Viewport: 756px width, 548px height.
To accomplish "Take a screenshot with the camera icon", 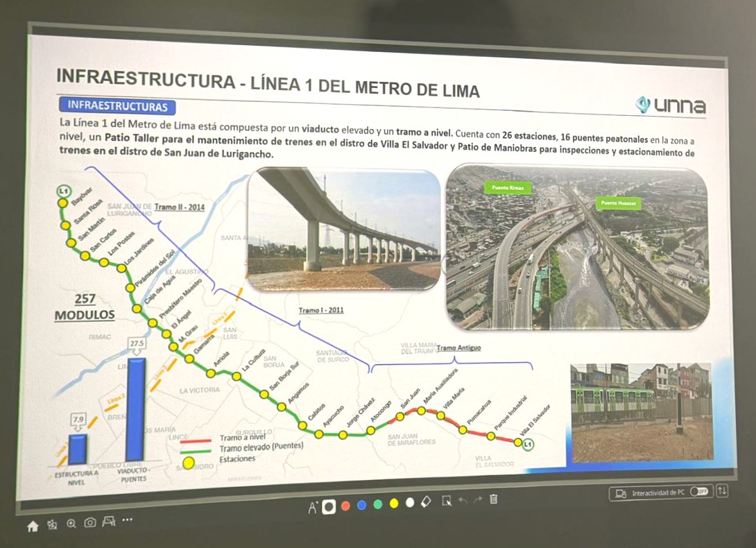I will coord(90,523).
